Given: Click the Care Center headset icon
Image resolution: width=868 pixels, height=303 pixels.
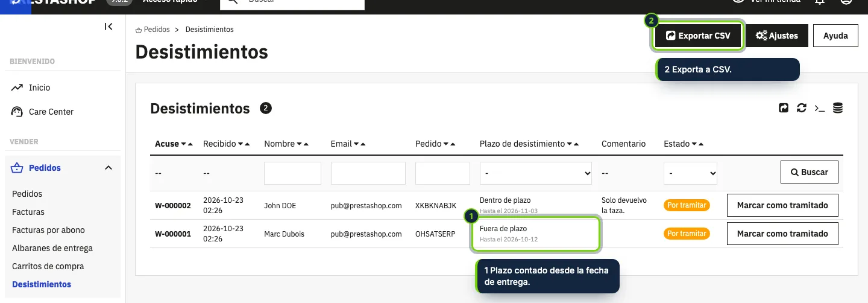Looking at the screenshot, I should [17, 112].
